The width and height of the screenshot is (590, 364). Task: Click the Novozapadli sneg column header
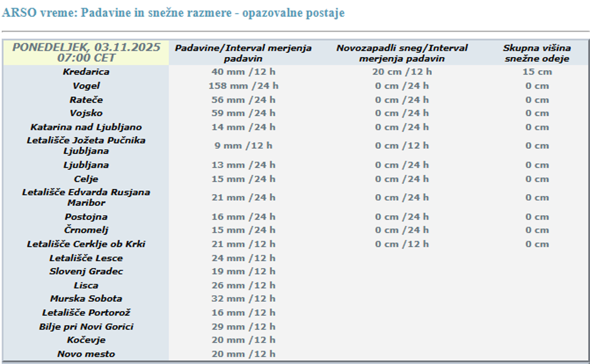(x=402, y=53)
